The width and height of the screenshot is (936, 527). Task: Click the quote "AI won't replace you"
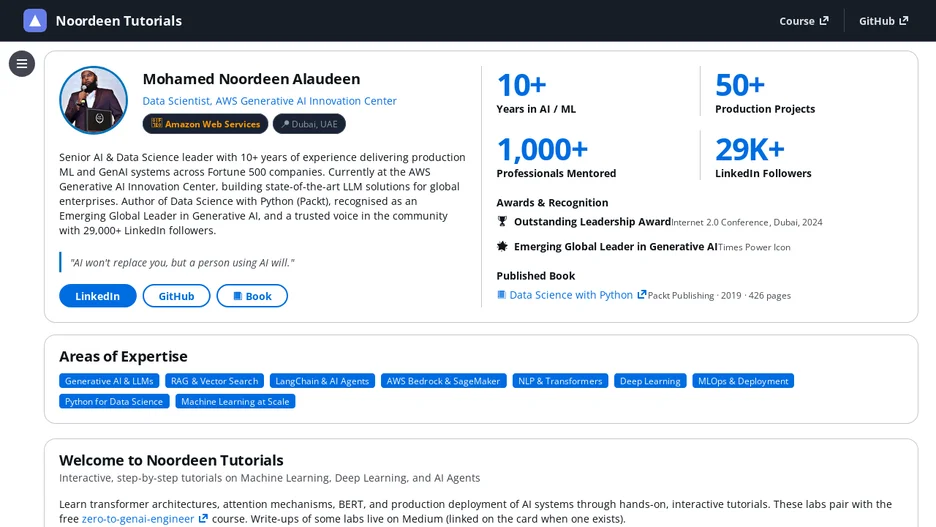pyautogui.click(x=182, y=263)
